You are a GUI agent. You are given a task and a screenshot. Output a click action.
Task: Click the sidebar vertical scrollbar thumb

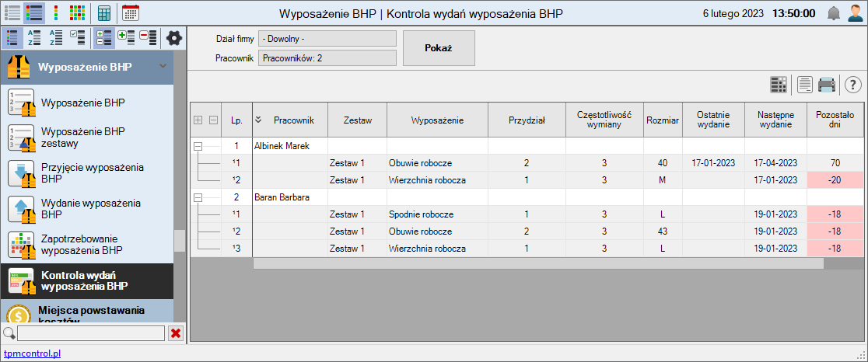(180, 241)
